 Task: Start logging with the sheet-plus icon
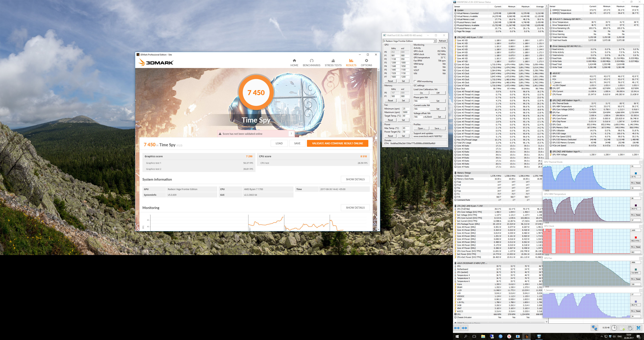(622, 328)
